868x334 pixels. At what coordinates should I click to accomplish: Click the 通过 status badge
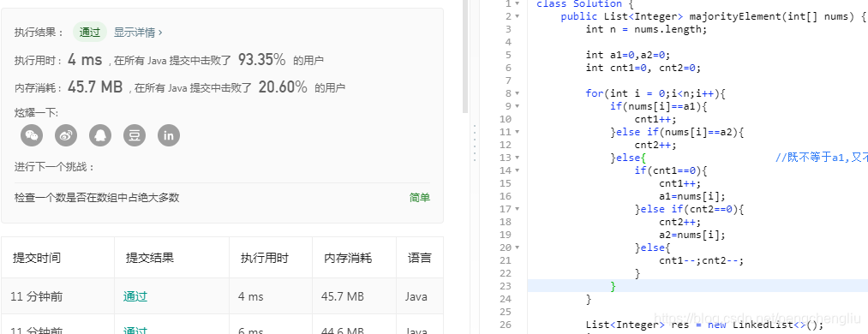point(90,33)
